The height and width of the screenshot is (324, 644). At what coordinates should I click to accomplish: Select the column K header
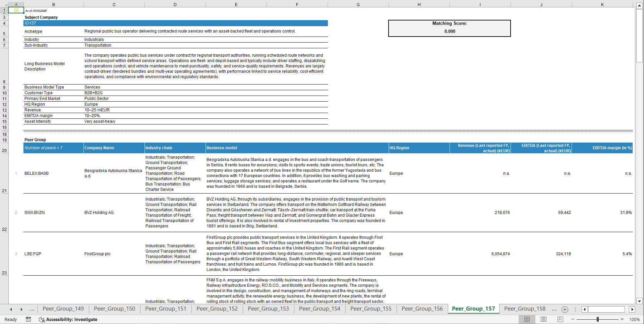[x=603, y=4]
